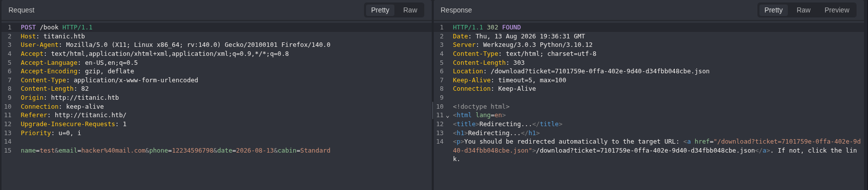Click the <h1>Redirecting...</h1> line
The image size is (868, 190).
click(x=496, y=133)
